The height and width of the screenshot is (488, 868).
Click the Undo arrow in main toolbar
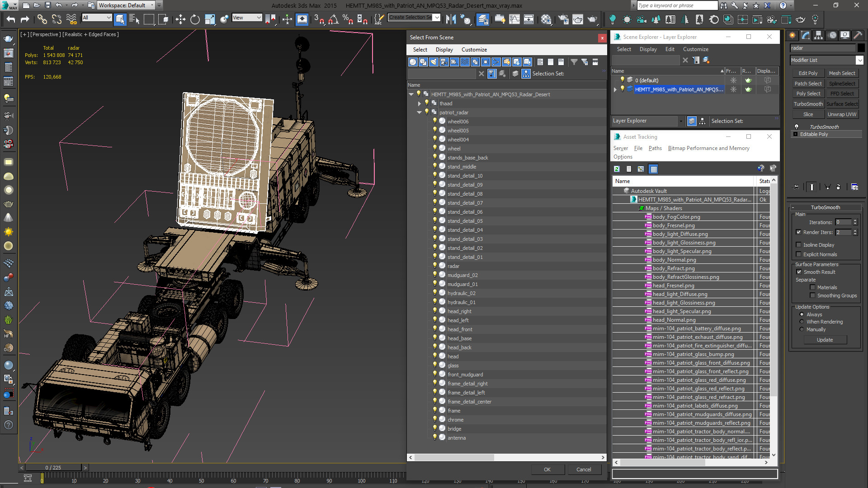[x=10, y=19]
